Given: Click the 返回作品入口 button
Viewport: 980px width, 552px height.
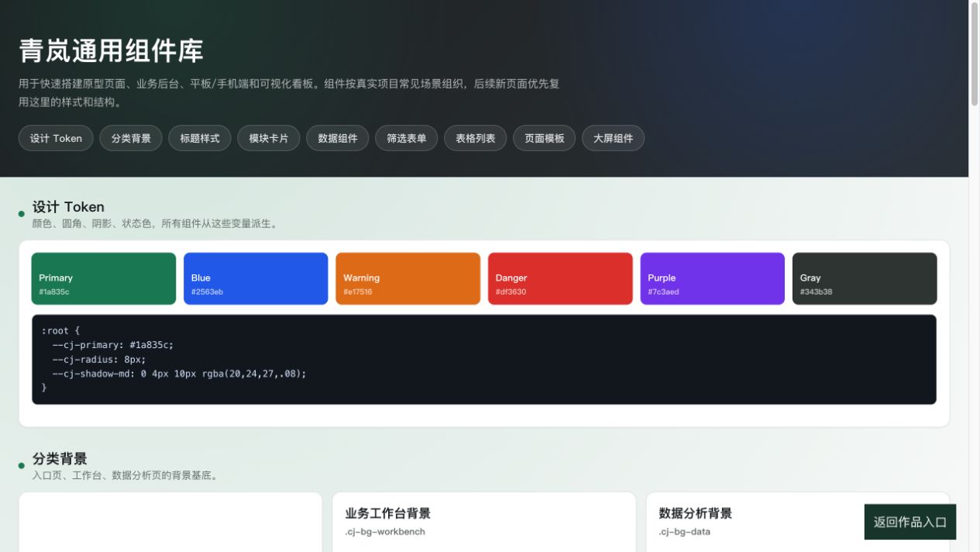Looking at the screenshot, I should pyautogui.click(x=910, y=522).
